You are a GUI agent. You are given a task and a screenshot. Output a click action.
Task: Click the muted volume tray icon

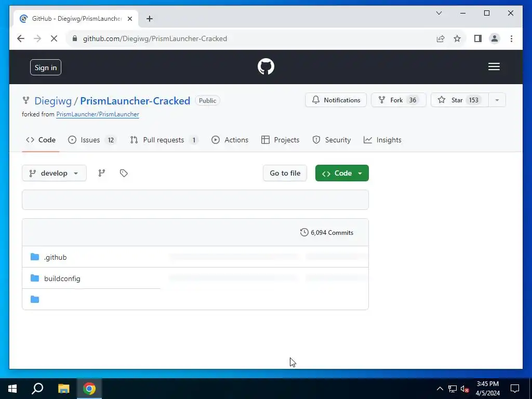point(465,389)
